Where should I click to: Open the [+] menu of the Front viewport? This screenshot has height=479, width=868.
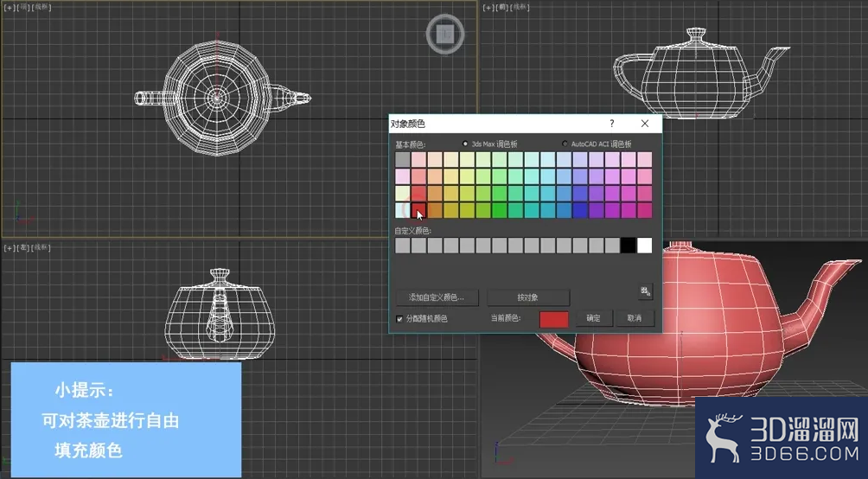tap(488, 8)
